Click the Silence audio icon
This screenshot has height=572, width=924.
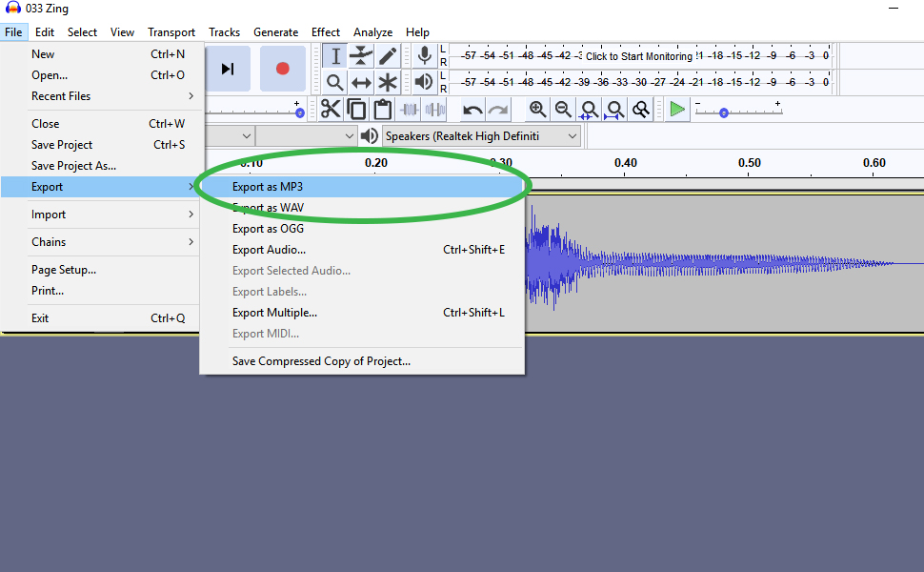pos(435,109)
